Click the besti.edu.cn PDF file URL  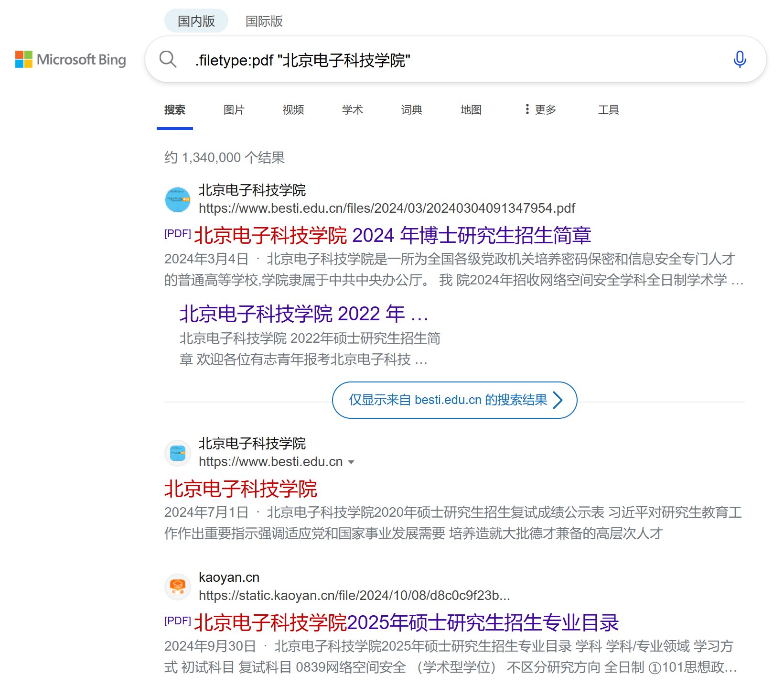387,208
